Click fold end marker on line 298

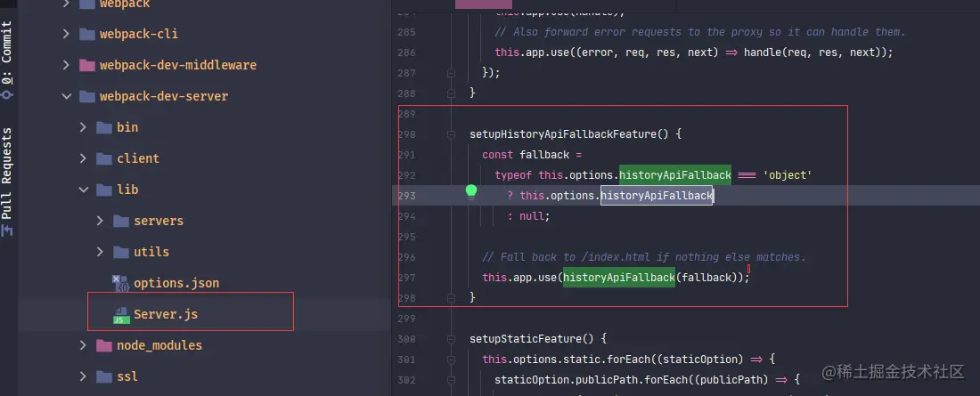pos(451,298)
